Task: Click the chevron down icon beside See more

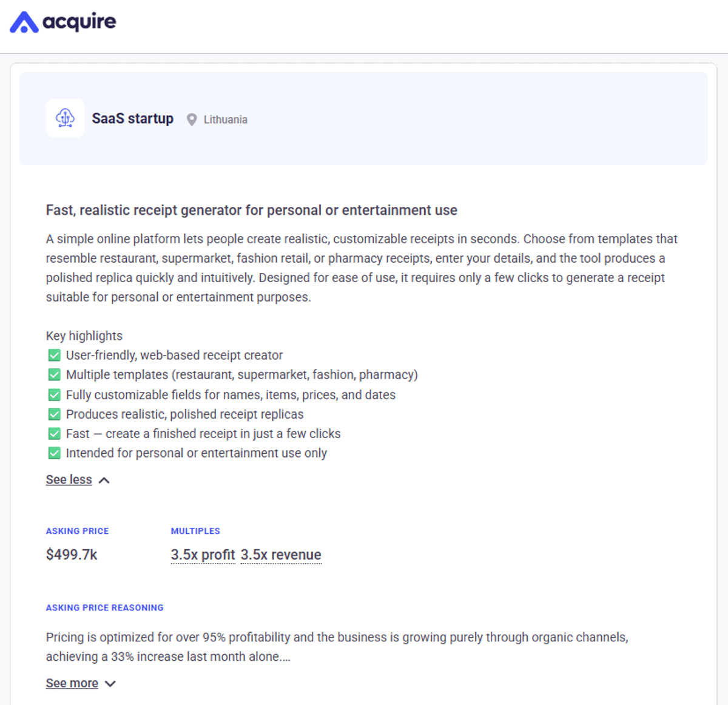Action: [x=110, y=684]
